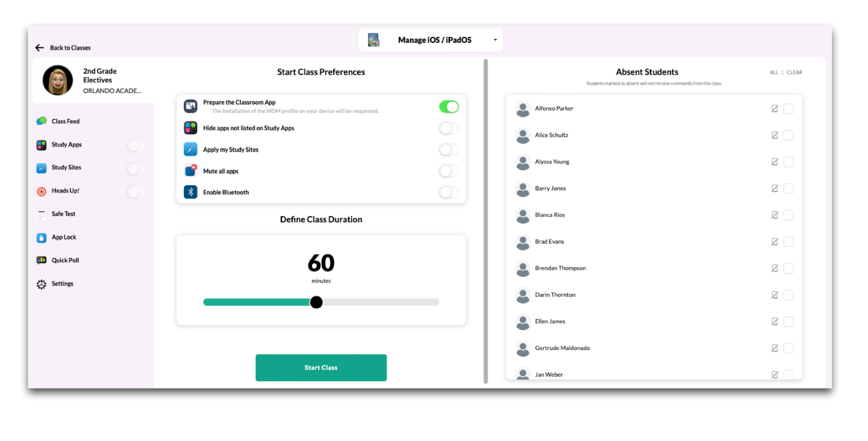Disable Prepare the Classroom App toggle
The image size is (868, 441).
coord(448,107)
